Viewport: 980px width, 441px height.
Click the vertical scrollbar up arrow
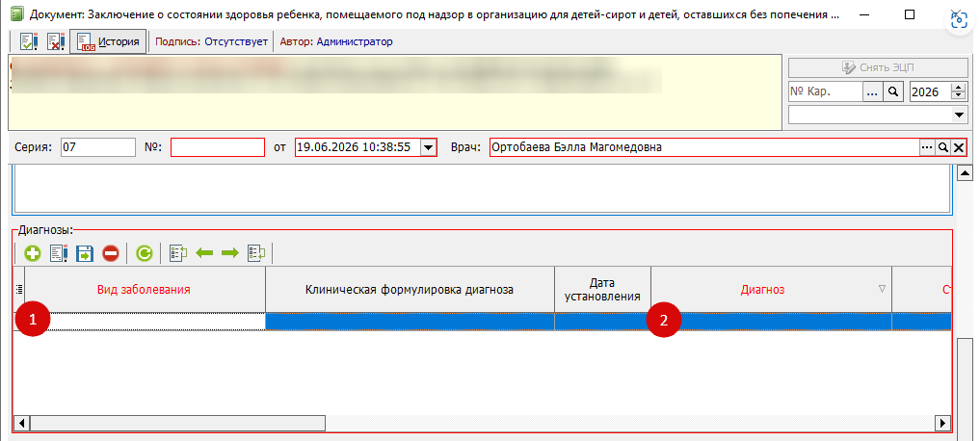(965, 172)
